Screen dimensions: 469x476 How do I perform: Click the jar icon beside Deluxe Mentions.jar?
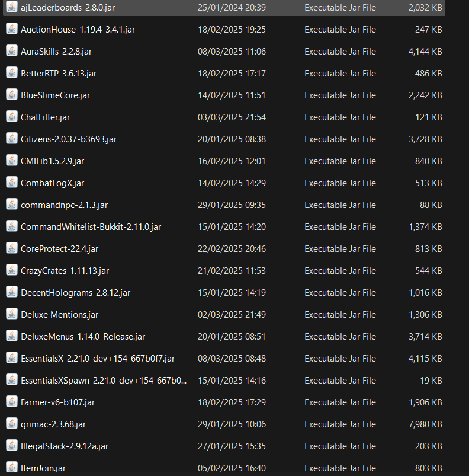click(x=12, y=314)
